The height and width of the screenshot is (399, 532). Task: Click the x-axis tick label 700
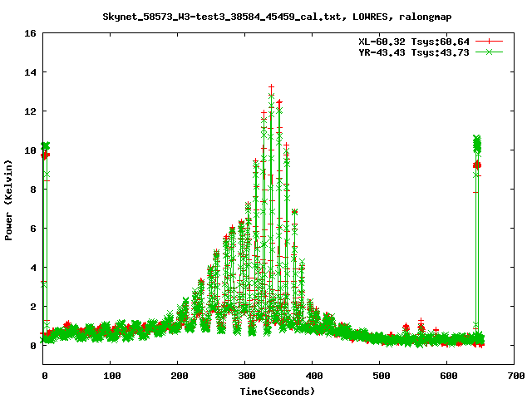click(515, 376)
